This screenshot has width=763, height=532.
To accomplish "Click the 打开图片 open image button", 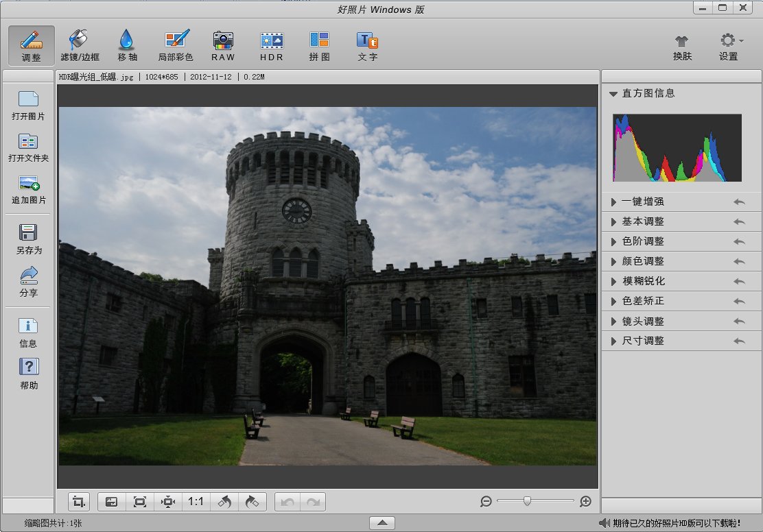I will pos(29,105).
